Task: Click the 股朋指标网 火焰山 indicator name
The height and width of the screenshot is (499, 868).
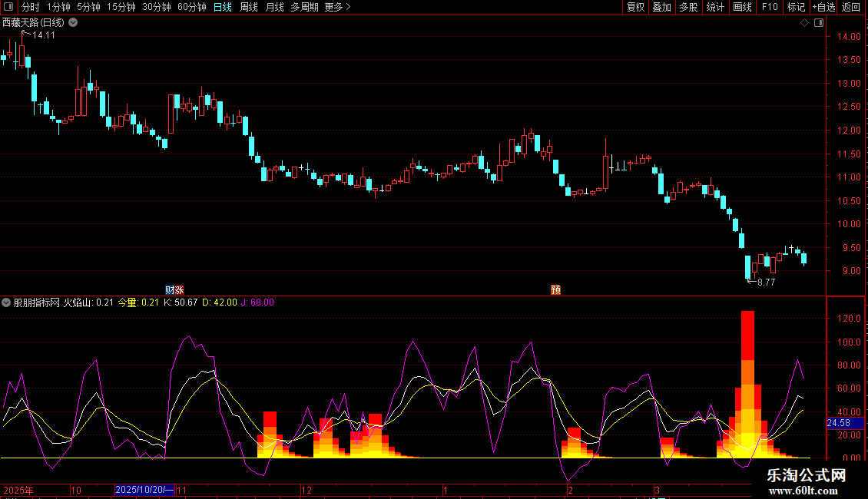Action: (52, 302)
